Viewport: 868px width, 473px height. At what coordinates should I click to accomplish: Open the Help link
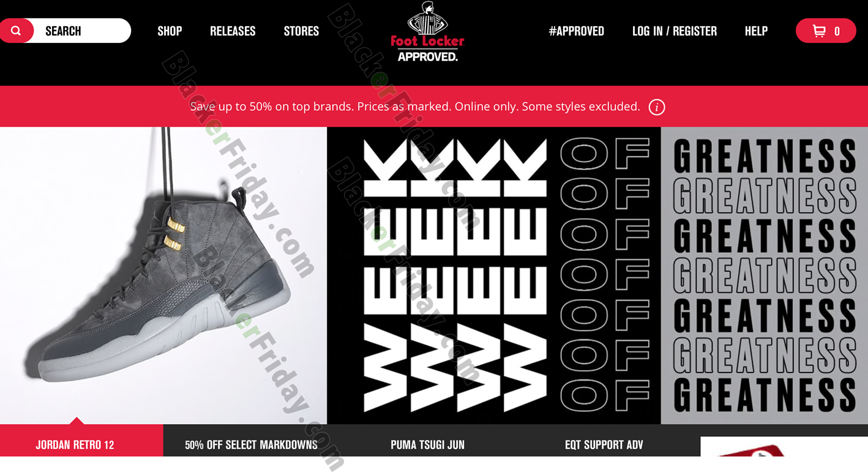[x=756, y=31]
